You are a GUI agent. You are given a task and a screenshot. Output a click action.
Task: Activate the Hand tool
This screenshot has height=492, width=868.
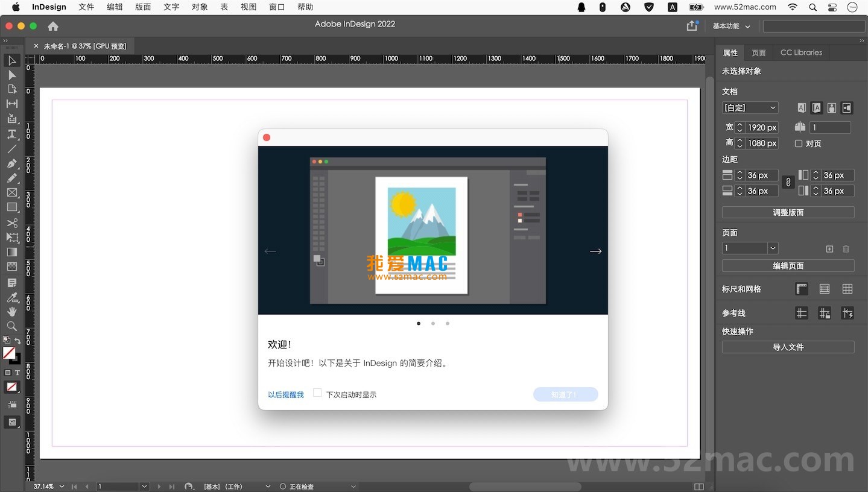[12, 312]
